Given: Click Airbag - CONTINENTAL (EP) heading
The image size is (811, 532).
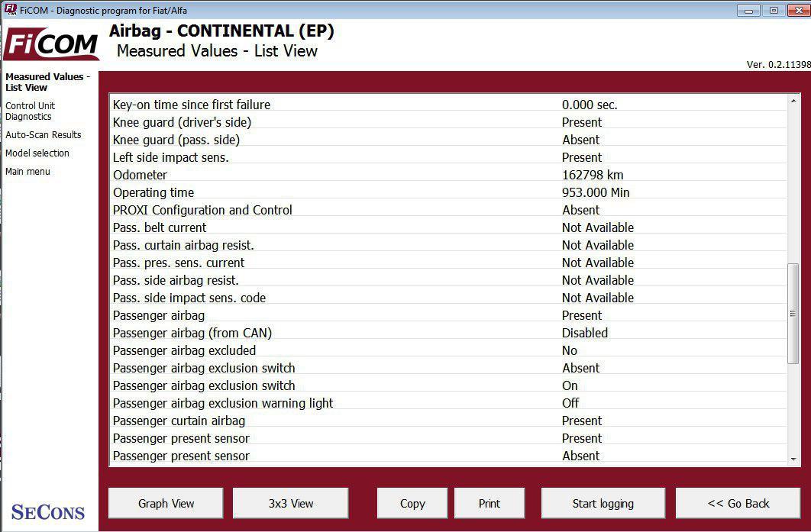Looking at the screenshot, I should pos(221,31).
